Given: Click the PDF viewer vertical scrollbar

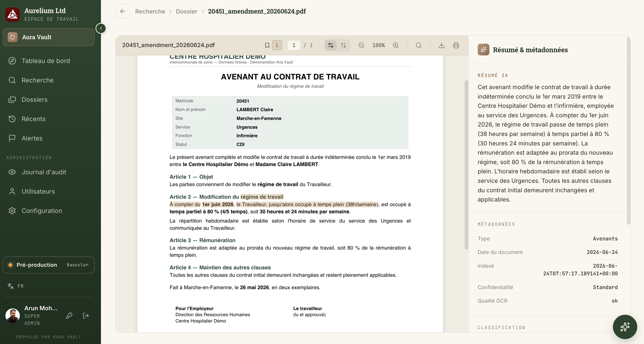Looking at the screenshot, I should pos(466,164).
